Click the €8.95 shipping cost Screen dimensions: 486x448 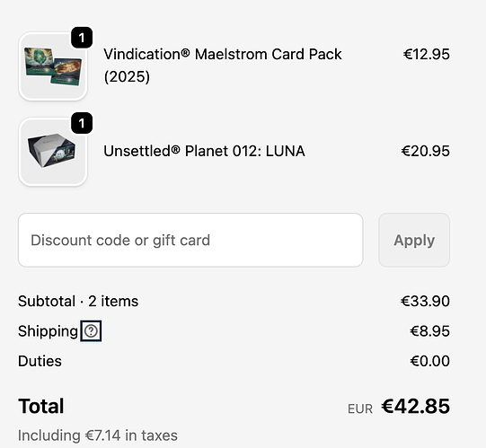(430, 331)
